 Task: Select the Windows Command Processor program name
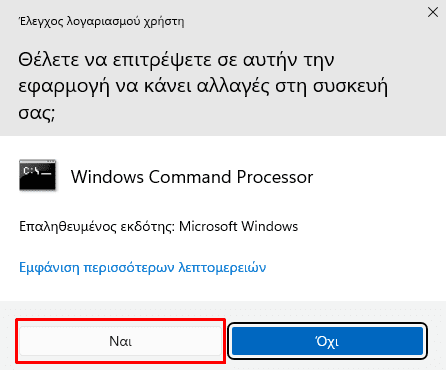192,177
